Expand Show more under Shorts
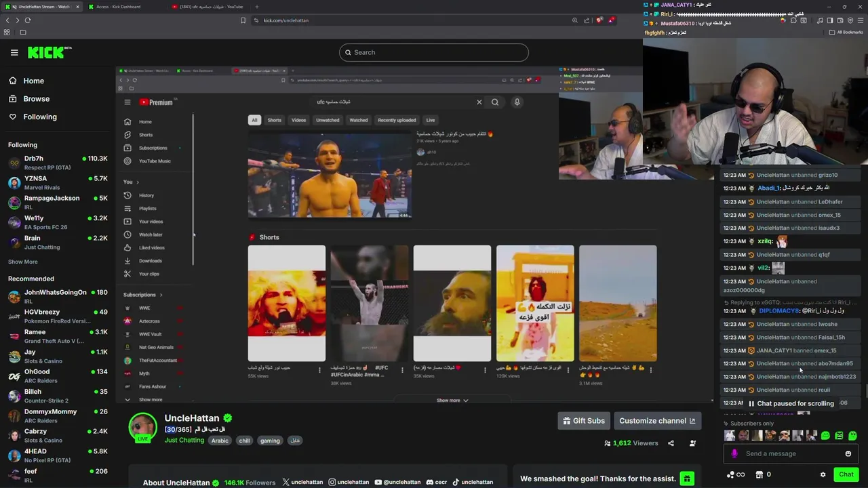 coord(452,401)
